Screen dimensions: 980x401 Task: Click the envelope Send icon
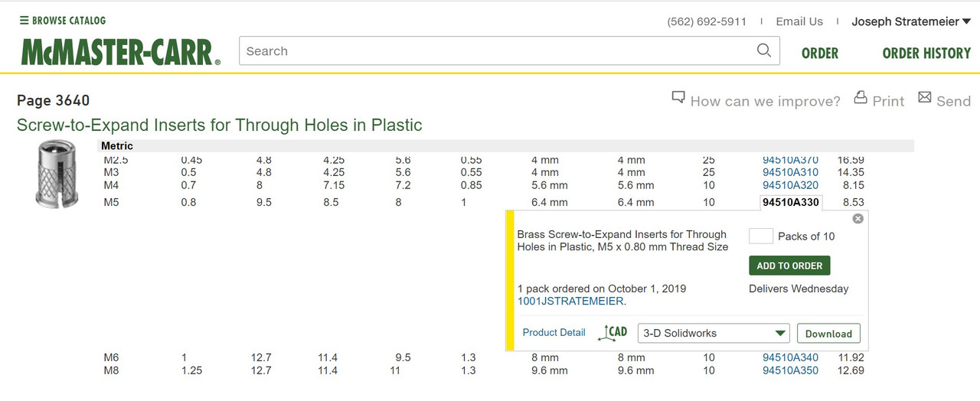coord(925,98)
